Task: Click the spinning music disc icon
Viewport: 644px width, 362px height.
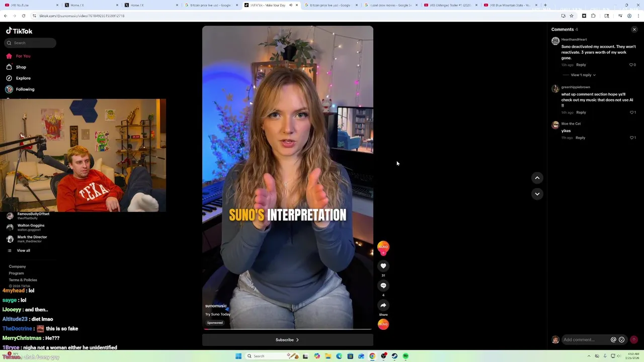Action: 383,324
